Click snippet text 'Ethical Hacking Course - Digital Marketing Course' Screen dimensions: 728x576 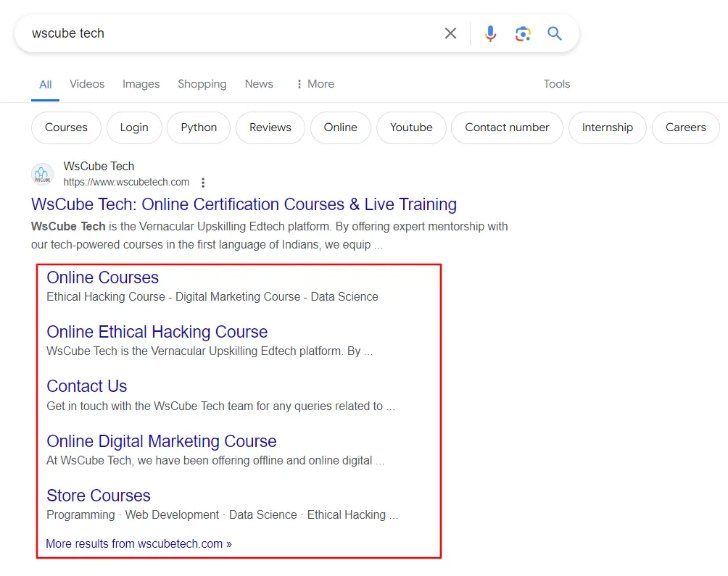173,297
